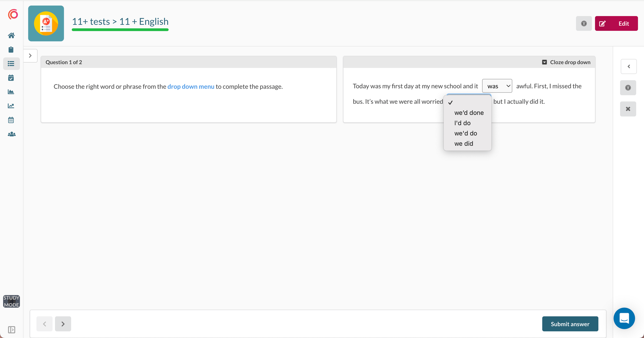Open the clipboard icon in sidebar
This screenshot has height=338, width=644.
point(11,50)
